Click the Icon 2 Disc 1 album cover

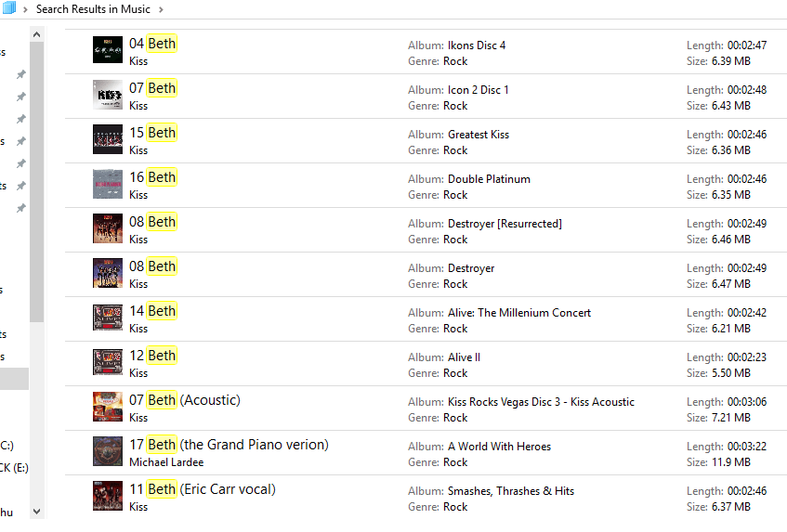[x=108, y=95]
